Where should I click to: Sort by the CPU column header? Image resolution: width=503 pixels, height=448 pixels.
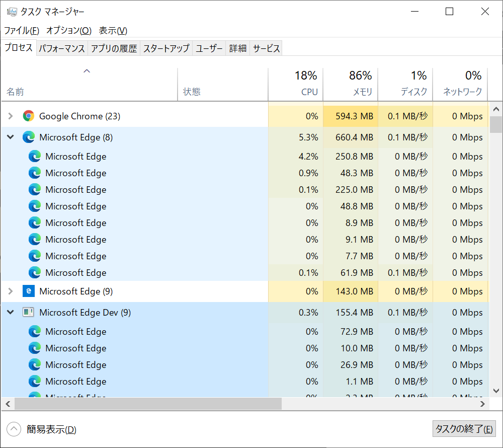[x=295, y=85]
